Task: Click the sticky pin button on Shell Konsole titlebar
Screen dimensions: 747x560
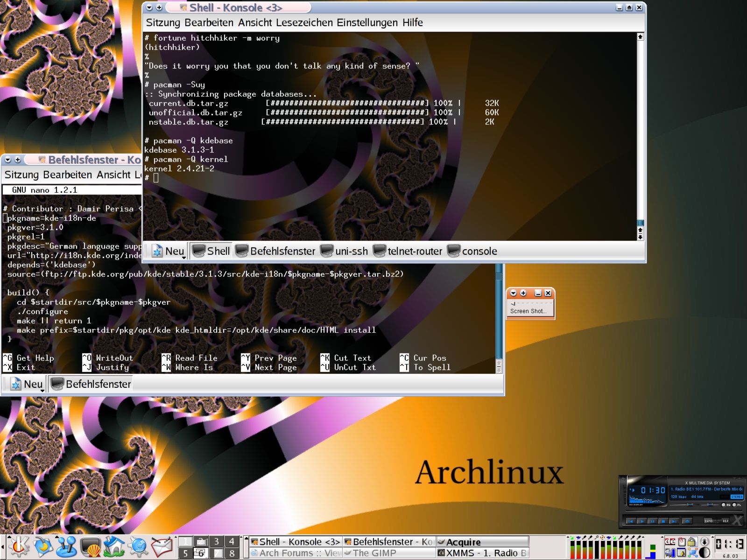Action: point(159,7)
